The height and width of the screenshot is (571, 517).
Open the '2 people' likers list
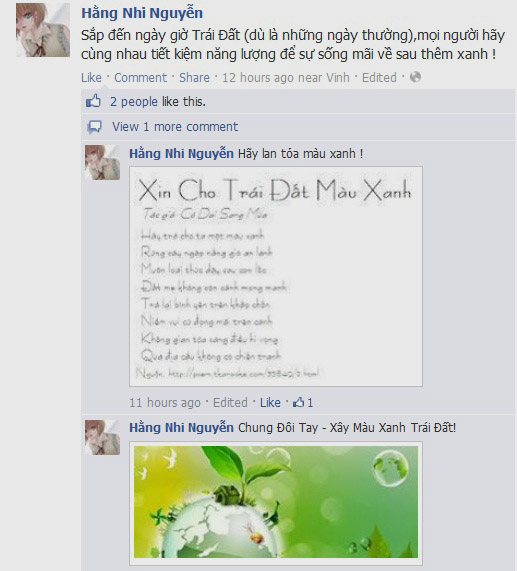coord(134,102)
